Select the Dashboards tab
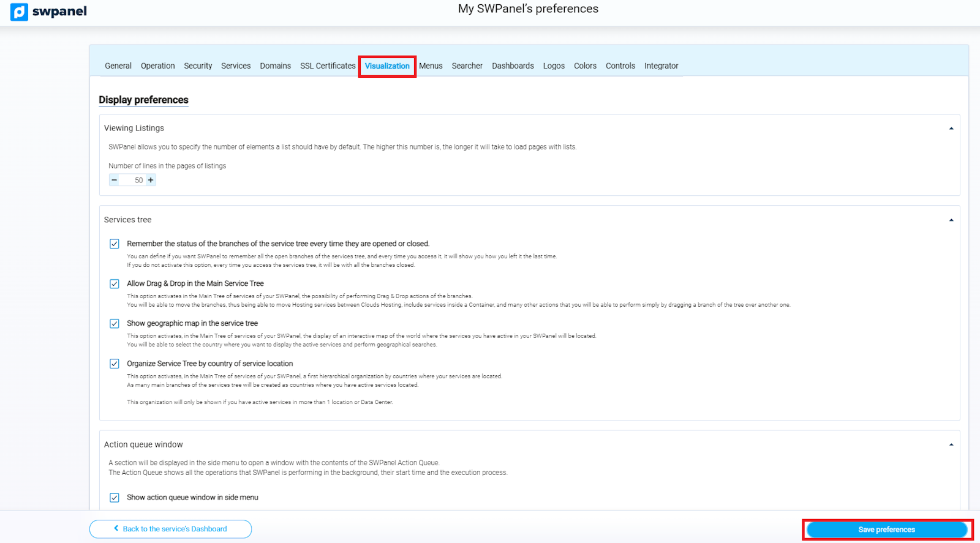 tap(513, 66)
